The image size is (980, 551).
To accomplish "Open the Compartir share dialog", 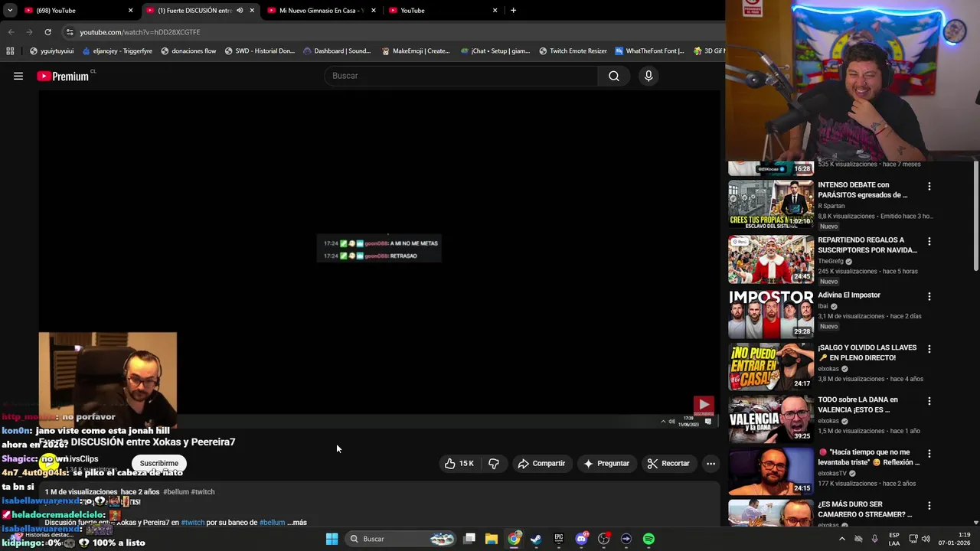I will [541, 463].
